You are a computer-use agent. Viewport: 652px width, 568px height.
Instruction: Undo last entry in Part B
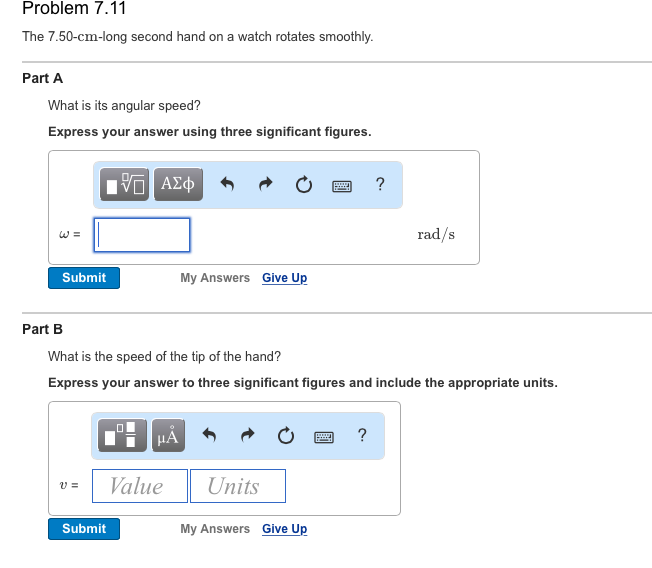[209, 435]
